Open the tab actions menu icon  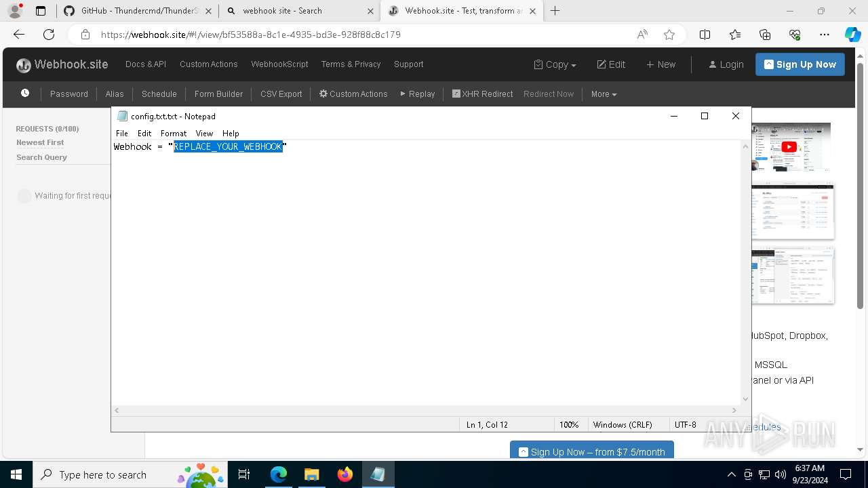tap(41, 11)
